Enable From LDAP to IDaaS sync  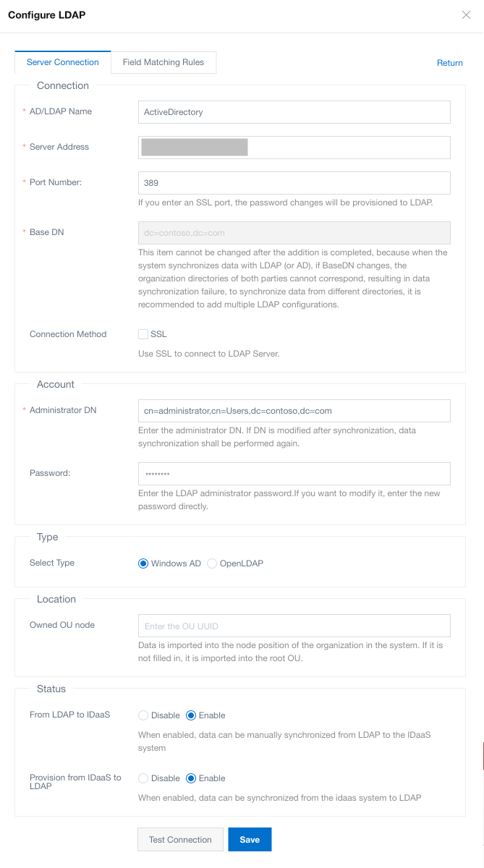191,715
